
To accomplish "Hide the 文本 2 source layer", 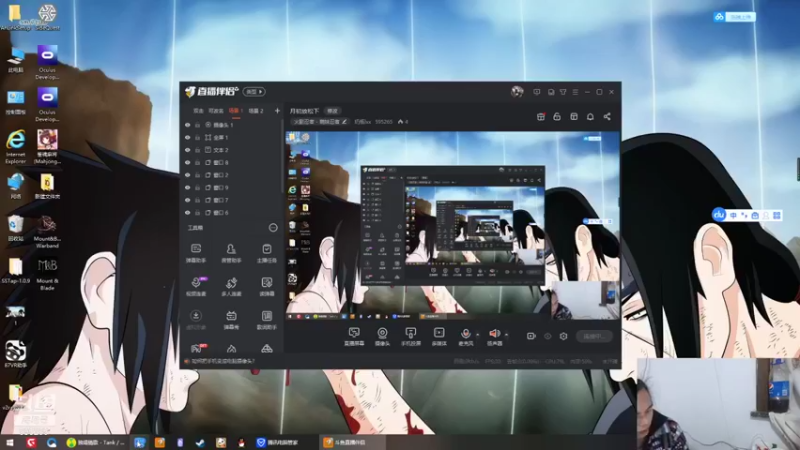I will pos(187,150).
